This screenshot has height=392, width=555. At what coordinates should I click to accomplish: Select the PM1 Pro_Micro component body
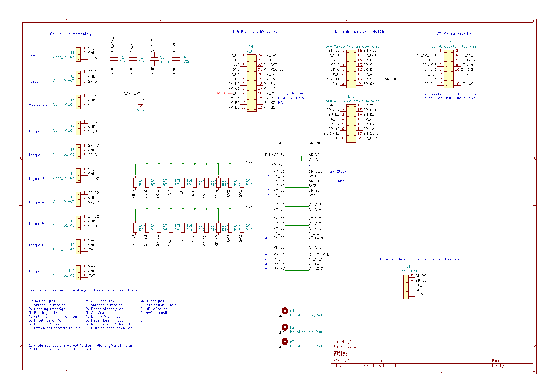(x=252, y=83)
